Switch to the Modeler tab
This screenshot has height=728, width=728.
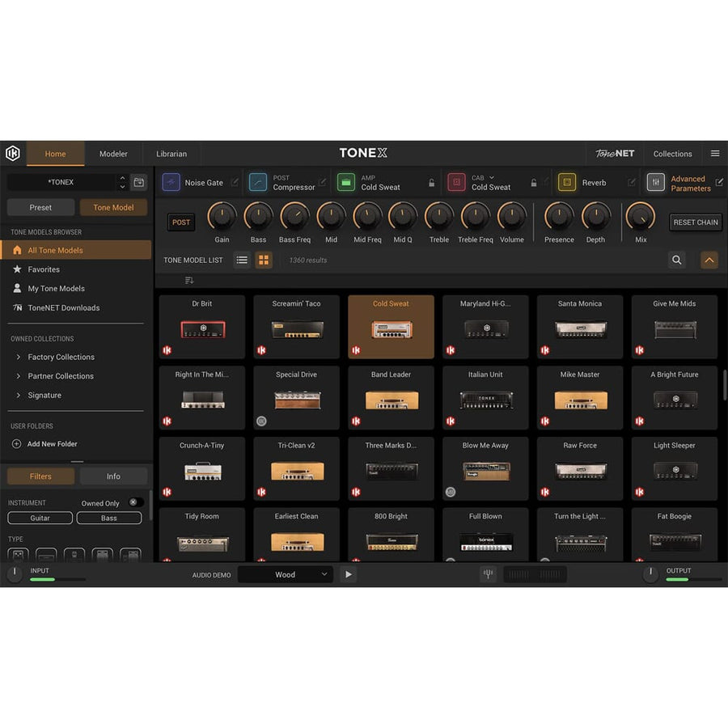tap(113, 154)
